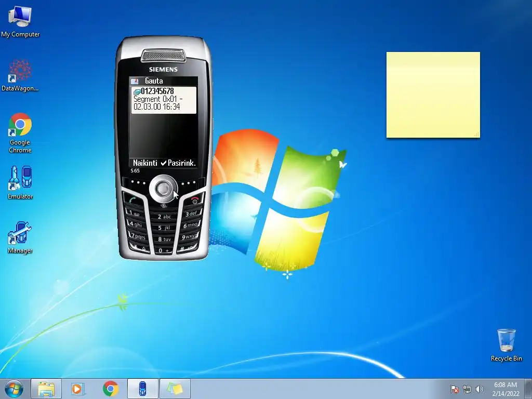
Task: Switch to Sticky Notes in the taskbar
Action: (x=175, y=389)
